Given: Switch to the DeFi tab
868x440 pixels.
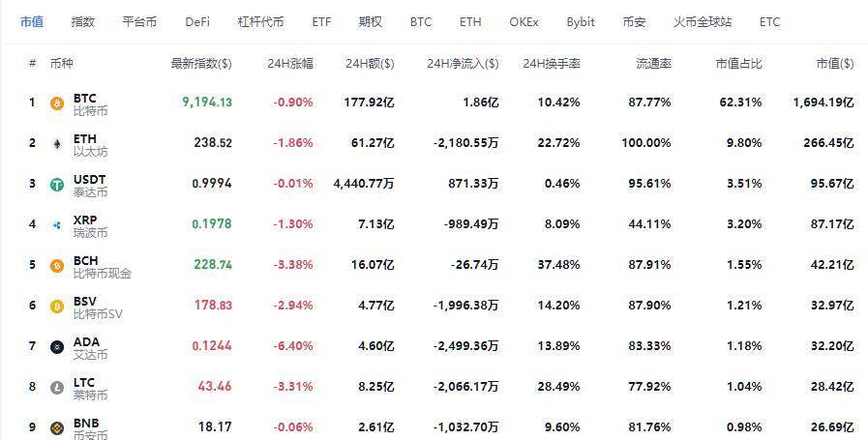Looking at the screenshot, I should pyautogui.click(x=197, y=21).
